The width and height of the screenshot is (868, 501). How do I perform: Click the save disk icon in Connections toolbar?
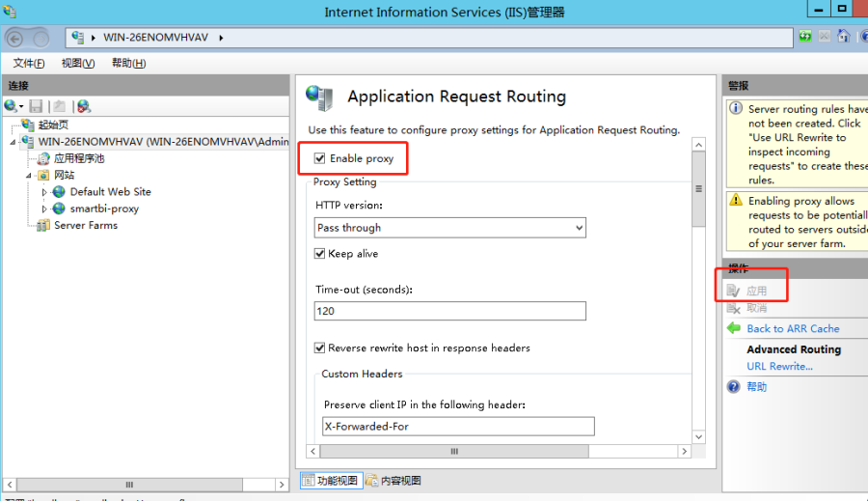pos(36,106)
